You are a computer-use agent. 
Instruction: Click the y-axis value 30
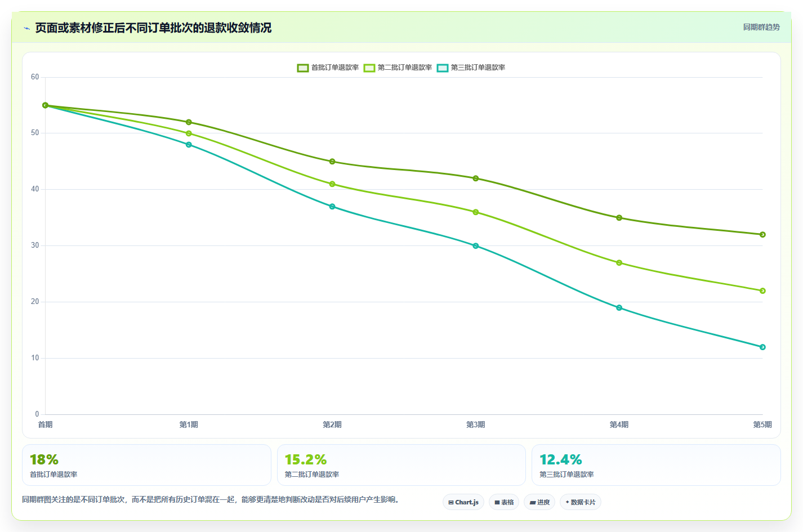pos(35,245)
